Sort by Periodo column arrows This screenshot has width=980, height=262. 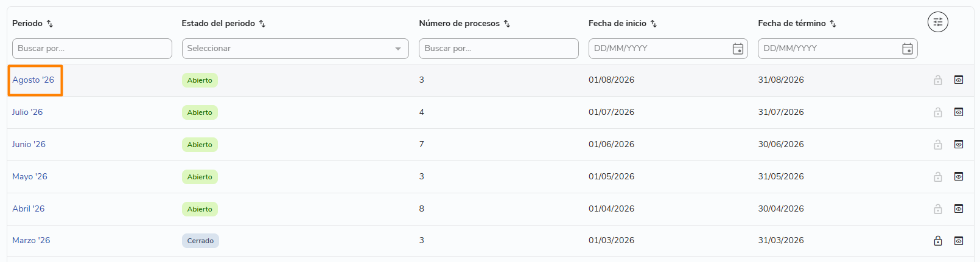click(x=50, y=24)
